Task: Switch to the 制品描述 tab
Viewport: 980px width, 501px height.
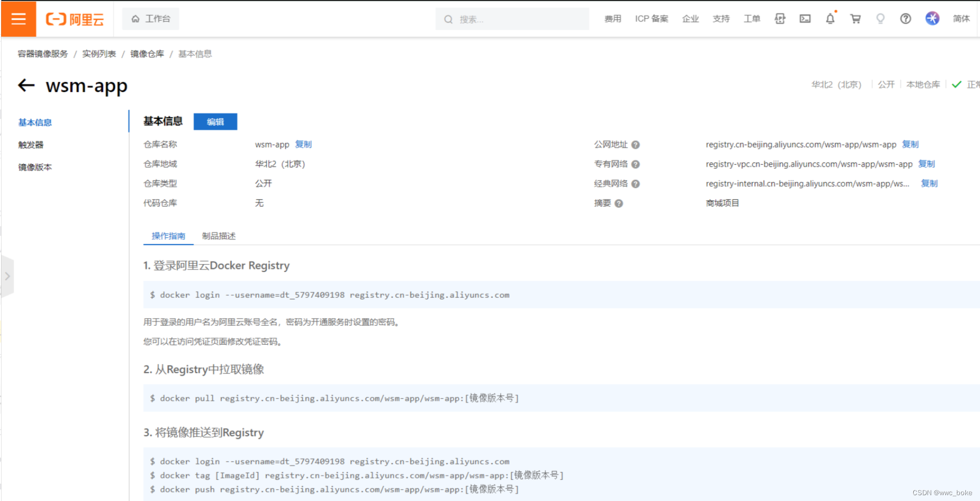Action: pyautogui.click(x=219, y=236)
